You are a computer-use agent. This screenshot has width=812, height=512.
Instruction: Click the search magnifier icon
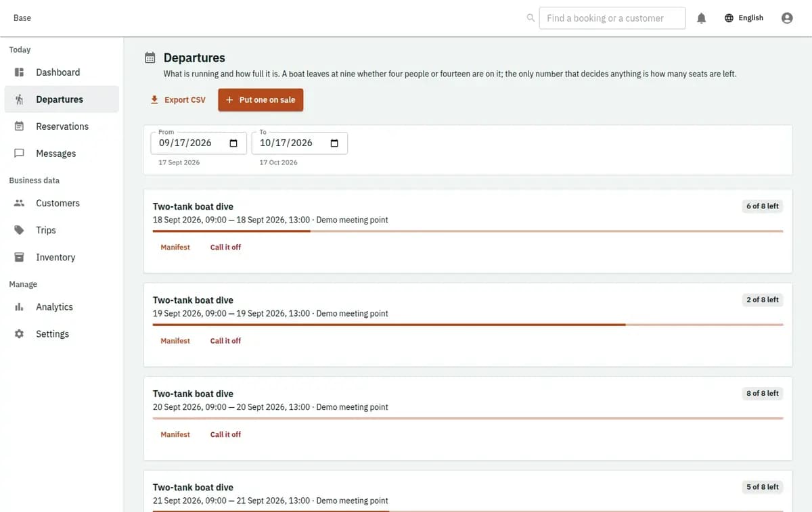(531, 18)
